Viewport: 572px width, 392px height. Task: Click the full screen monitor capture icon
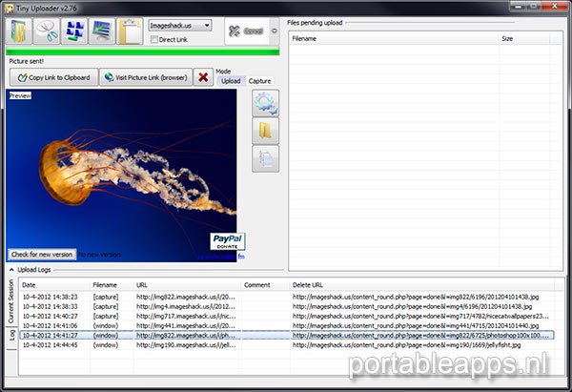102,31
